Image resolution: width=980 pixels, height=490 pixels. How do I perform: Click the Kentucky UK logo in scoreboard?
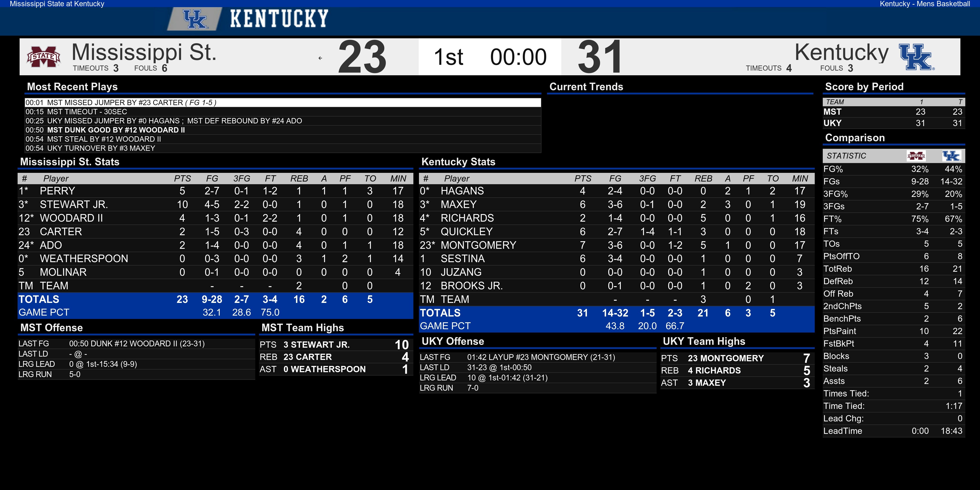click(916, 57)
